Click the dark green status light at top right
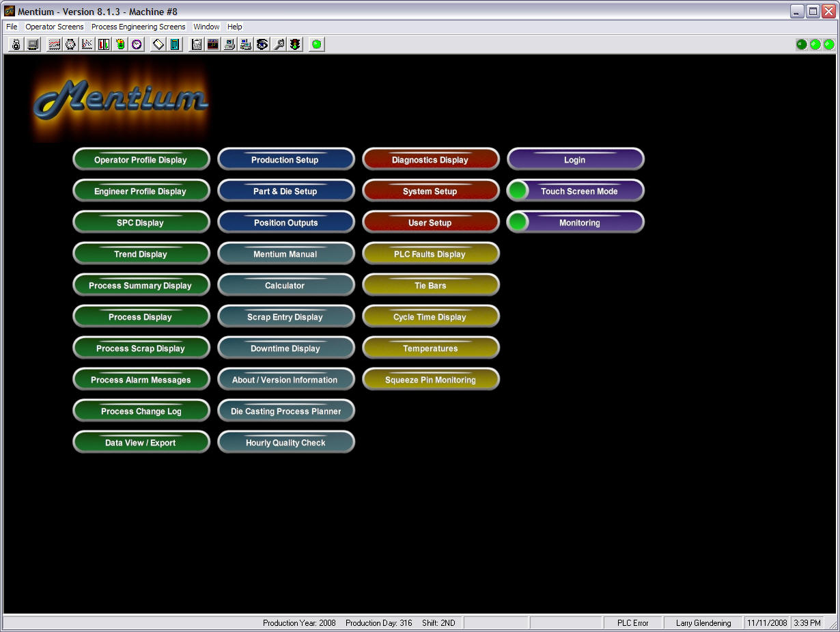Image resolution: width=840 pixels, height=632 pixels. pyautogui.click(x=802, y=44)
